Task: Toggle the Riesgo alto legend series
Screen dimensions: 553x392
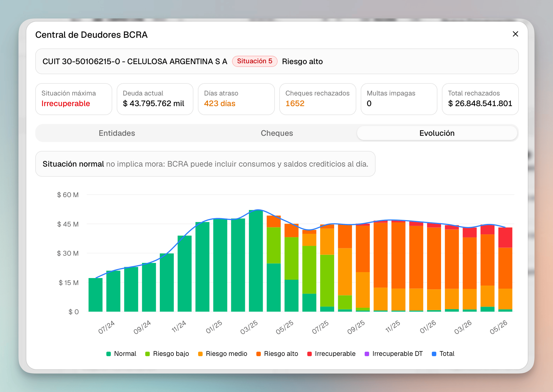Action: [x=277, y=354]
